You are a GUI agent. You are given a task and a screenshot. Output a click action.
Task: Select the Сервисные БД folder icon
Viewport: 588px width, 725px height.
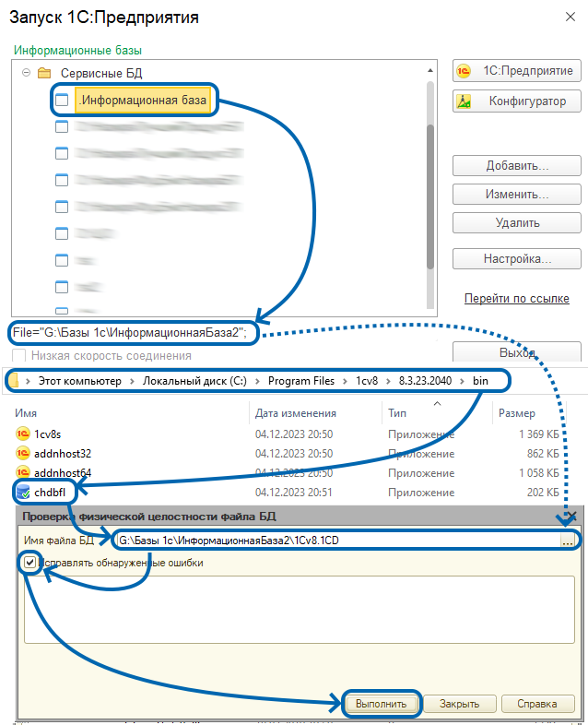click(x=44, y=73)
